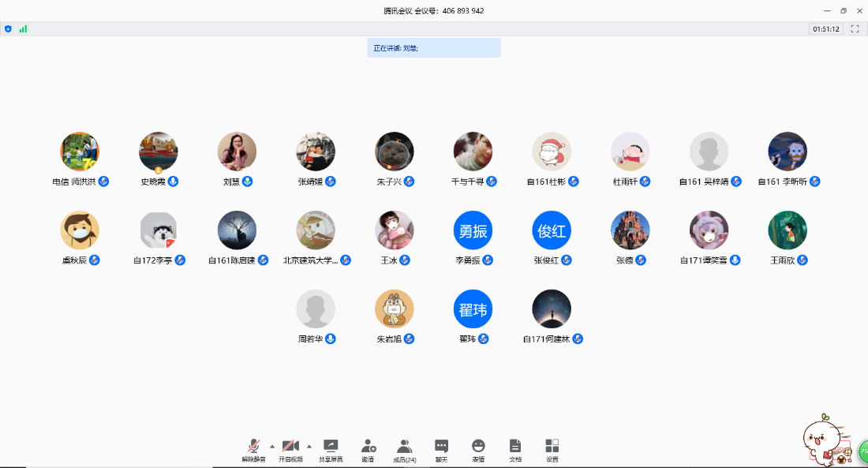The image size is (868, 468).
Task: Select the 翟玮 participant avatar
Action: click(x=473, y=309)
